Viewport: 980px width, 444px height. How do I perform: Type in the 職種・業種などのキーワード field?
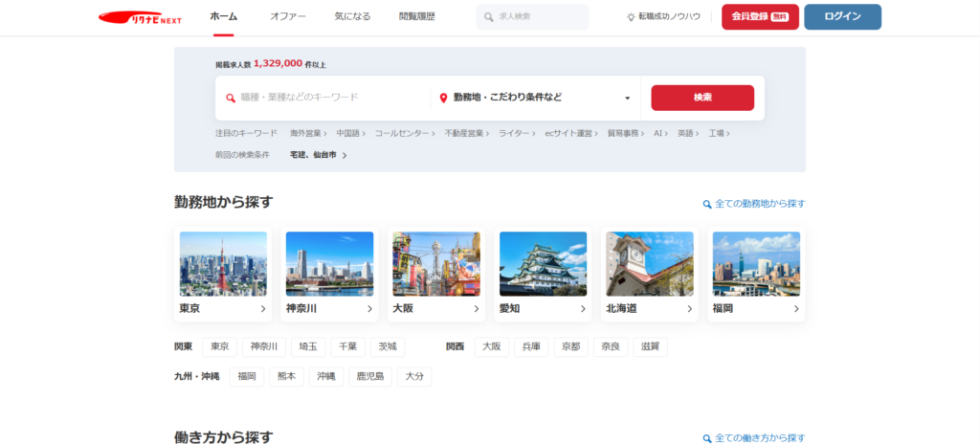(330, 98)
